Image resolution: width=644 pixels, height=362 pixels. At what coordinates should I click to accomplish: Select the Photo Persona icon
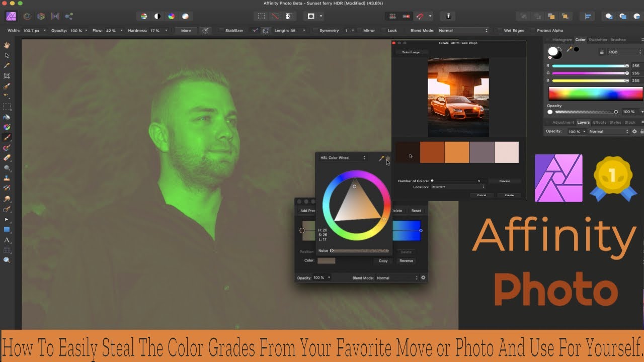click(11, 16)
